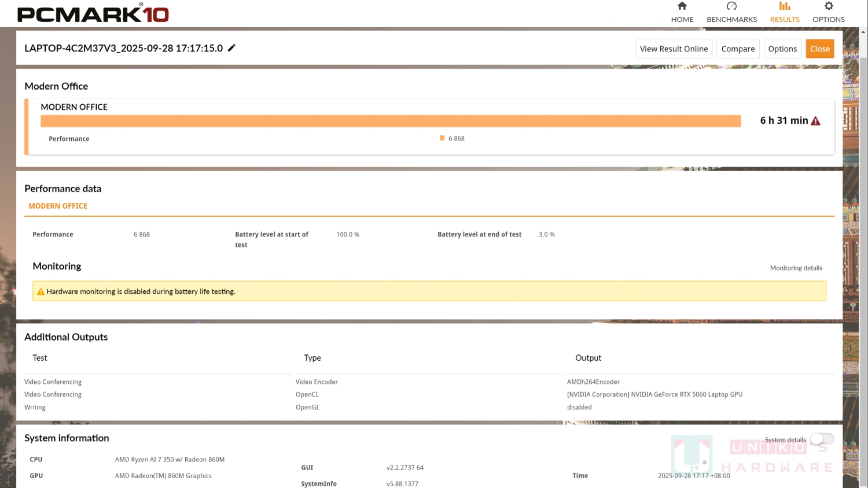Select the BENCHMARKS menu label
Viewport: 868px width, 488px height.
point(731,20)
